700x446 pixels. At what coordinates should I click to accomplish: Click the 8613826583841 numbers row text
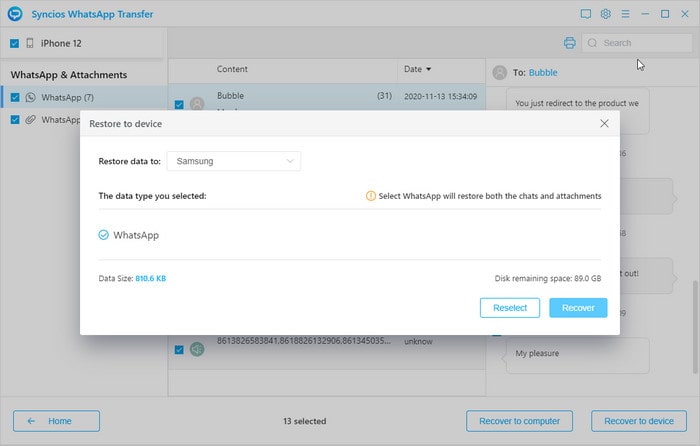[x=304, y=341]
